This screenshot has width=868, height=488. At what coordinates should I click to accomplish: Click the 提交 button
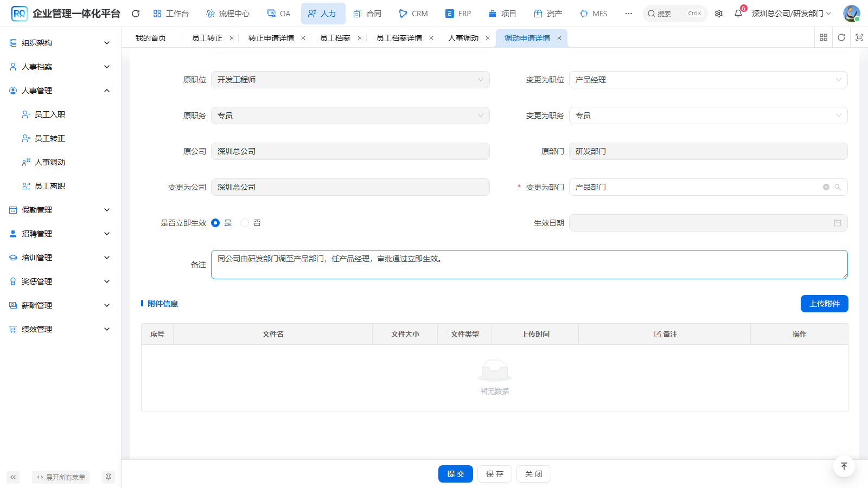point(456,474)
